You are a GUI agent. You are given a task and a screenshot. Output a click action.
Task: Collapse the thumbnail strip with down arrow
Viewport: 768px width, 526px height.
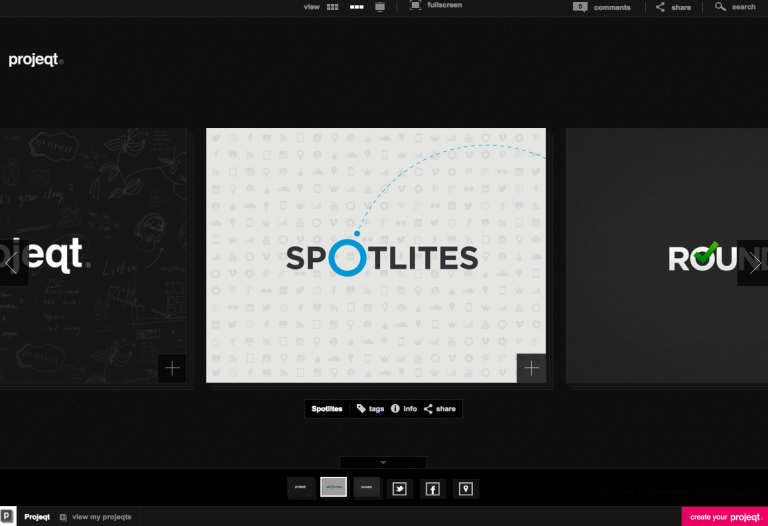tap(383, 462)
